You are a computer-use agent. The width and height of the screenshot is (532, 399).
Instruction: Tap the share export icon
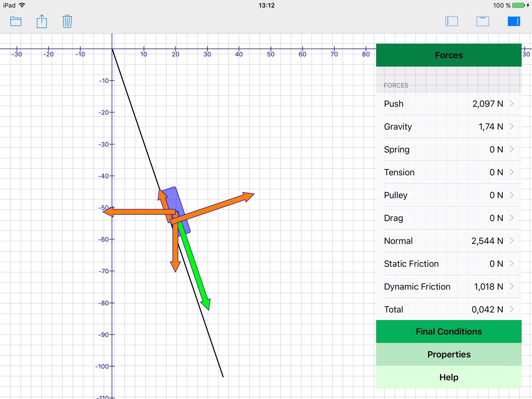point(42,21)
